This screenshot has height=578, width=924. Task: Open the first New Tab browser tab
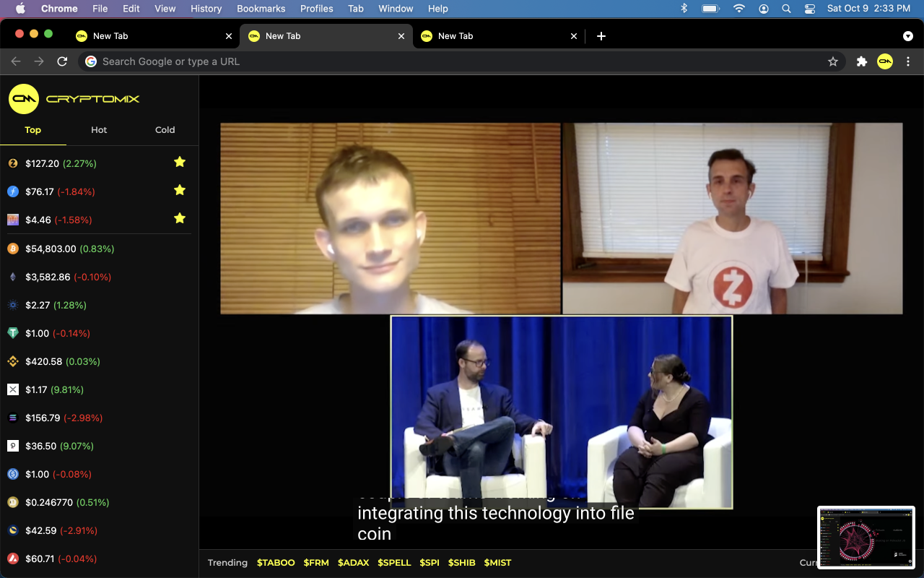pyautogui.click(x=154, y=36)
